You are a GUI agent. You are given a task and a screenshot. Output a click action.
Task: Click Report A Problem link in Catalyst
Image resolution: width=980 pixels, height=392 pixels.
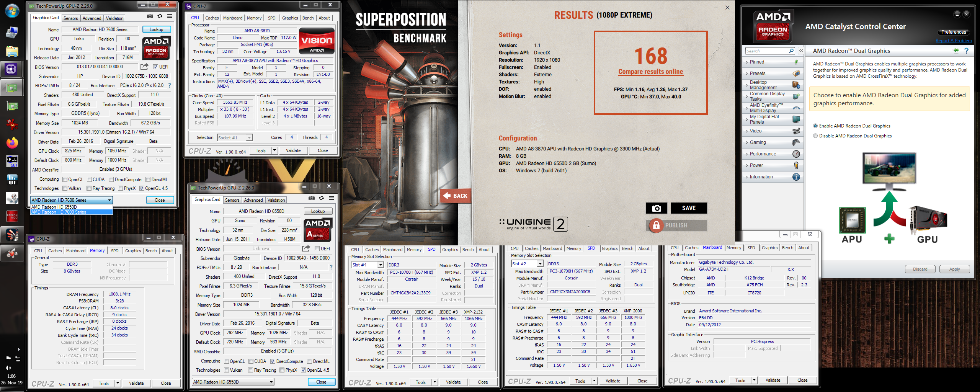point(953,41)
